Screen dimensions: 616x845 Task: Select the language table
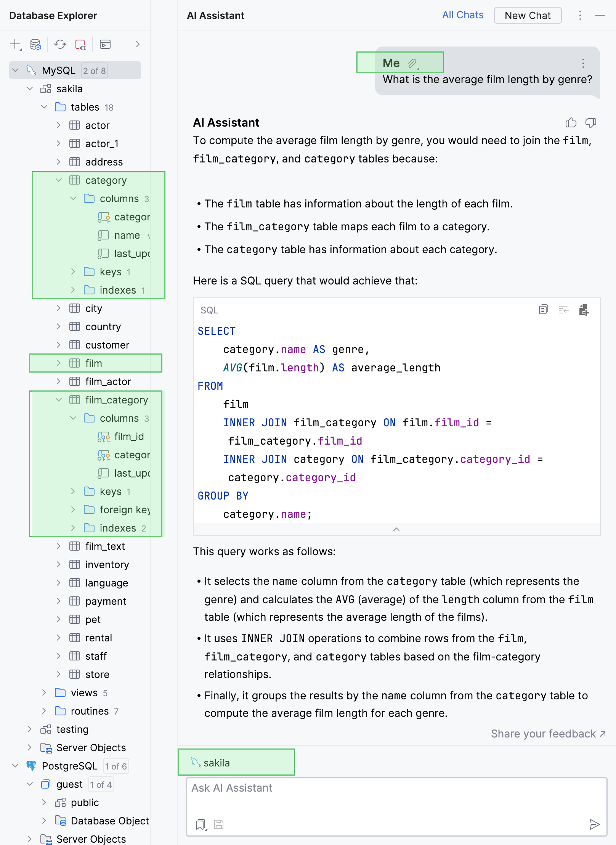tap(107, 583)
